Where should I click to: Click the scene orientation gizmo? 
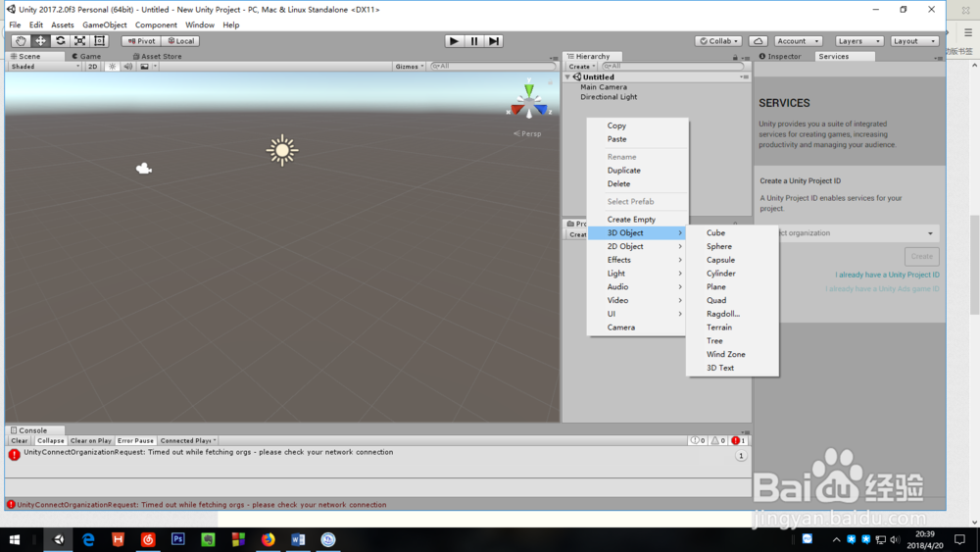click(x=529, y=101)
